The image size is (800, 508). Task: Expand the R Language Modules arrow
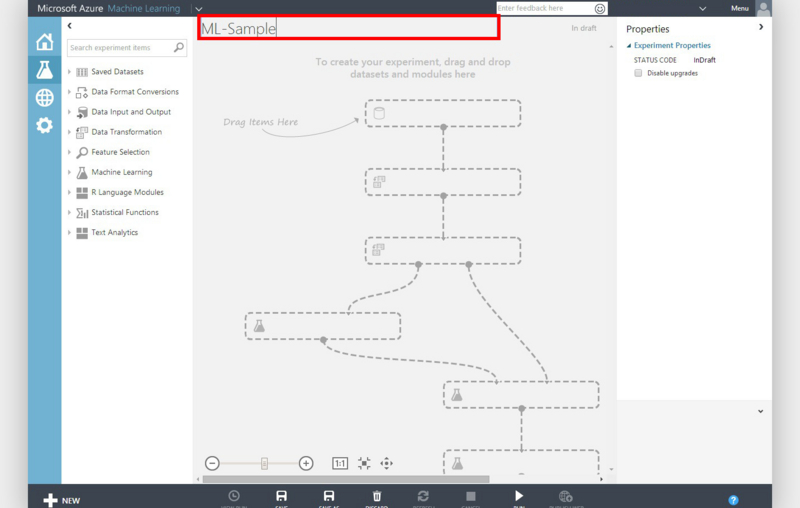[x=69, y=192]
